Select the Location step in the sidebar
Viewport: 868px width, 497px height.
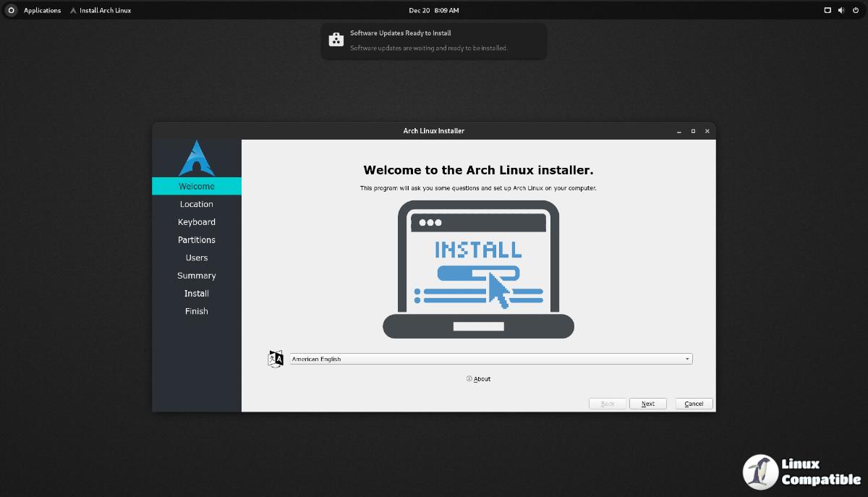click(x=197, y=204)
